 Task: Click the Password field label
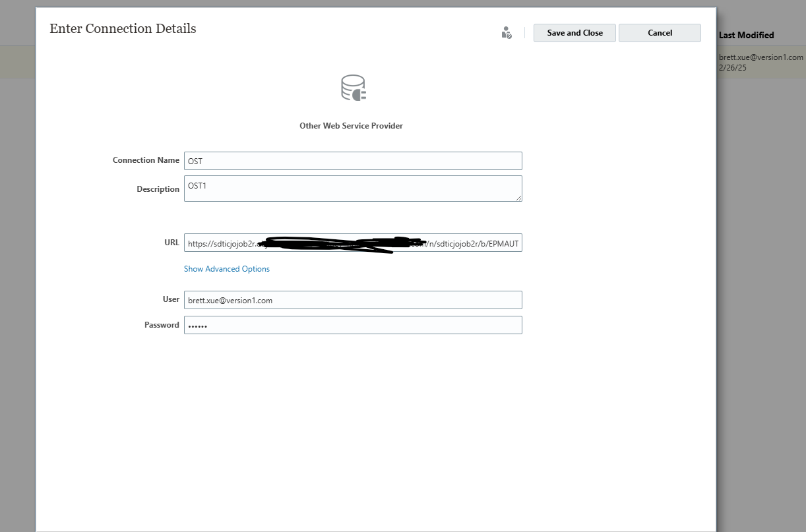pyautogui.click(x=162, y=324)
